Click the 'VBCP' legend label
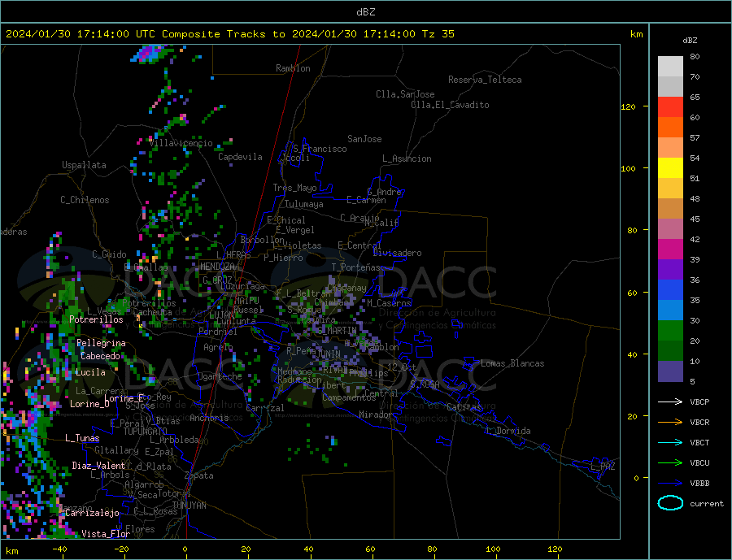 click(699, 402)
